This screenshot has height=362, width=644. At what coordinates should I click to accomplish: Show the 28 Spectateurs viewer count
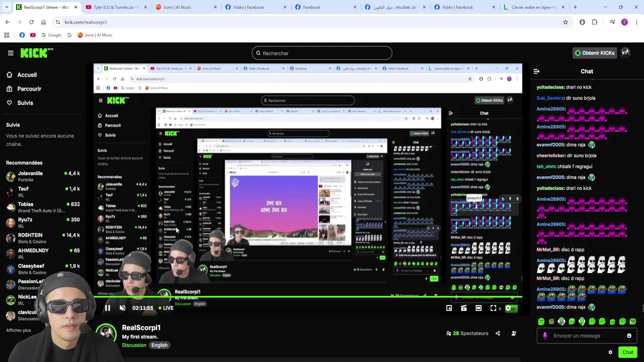click(467, 333)
